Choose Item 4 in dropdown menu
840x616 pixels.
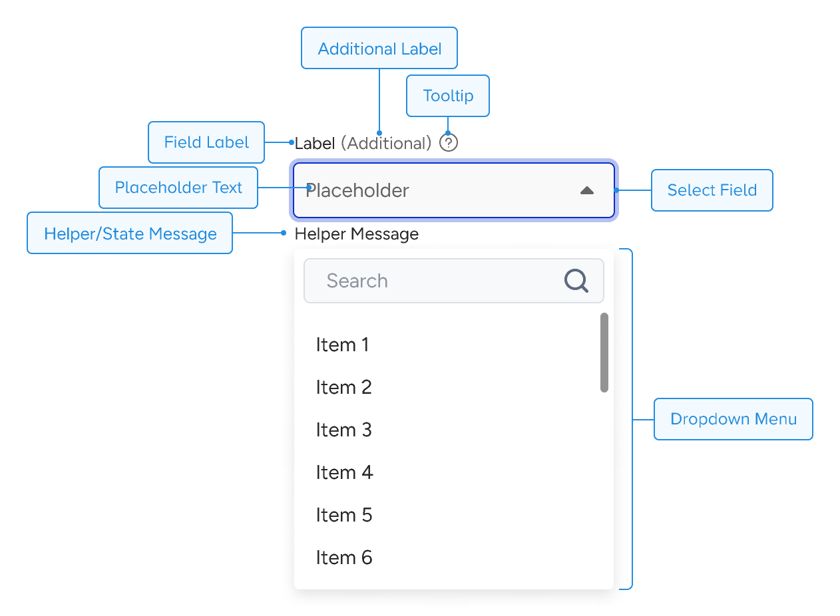[344, 472]
